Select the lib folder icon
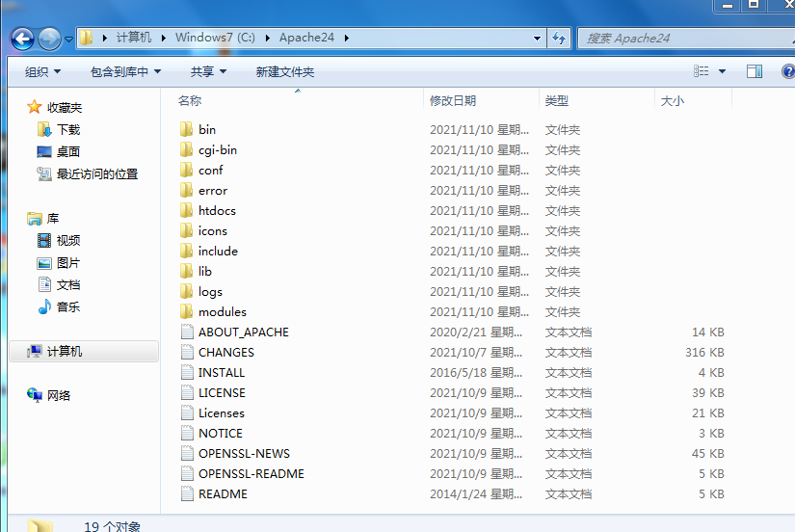Screen dimensions: 795x532 click(x=187, y=272)
